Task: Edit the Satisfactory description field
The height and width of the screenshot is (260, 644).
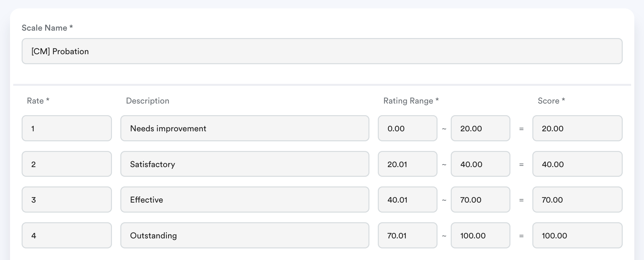Action: click(x=245, y=164)
